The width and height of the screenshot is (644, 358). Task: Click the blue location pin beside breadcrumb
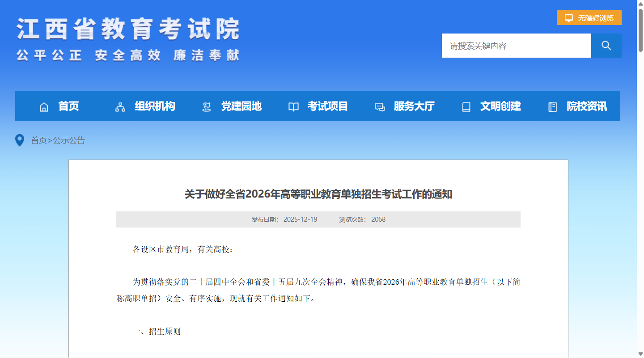point(19,140)
